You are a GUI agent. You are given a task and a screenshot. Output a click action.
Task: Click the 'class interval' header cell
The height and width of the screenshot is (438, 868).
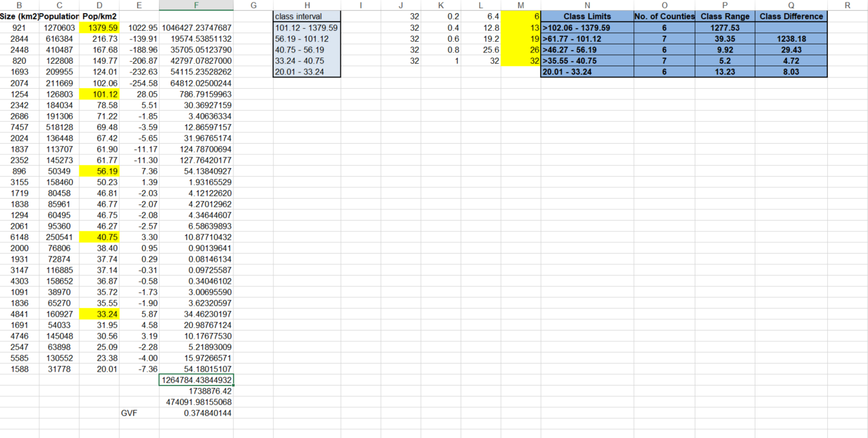[307, 16]
